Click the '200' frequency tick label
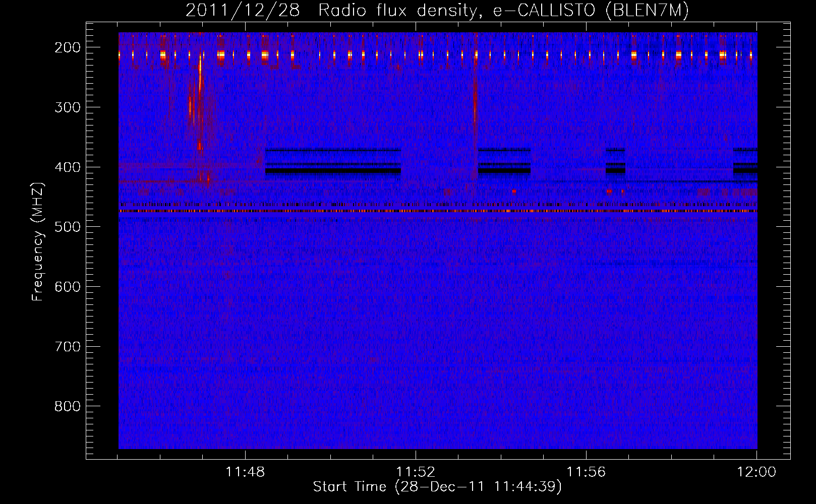The image size is (816, 504). [x=68, y=47]
